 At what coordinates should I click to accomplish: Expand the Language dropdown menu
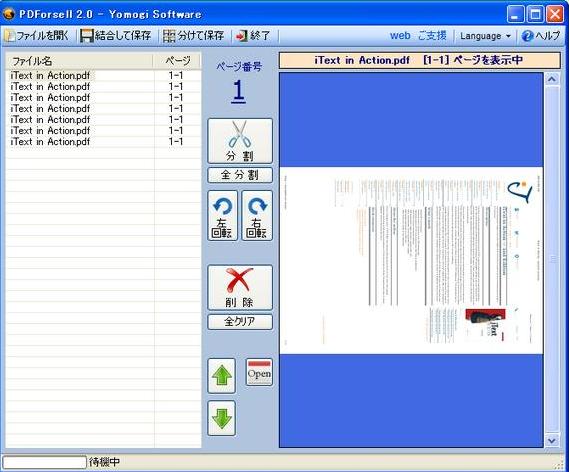(485, 36)
